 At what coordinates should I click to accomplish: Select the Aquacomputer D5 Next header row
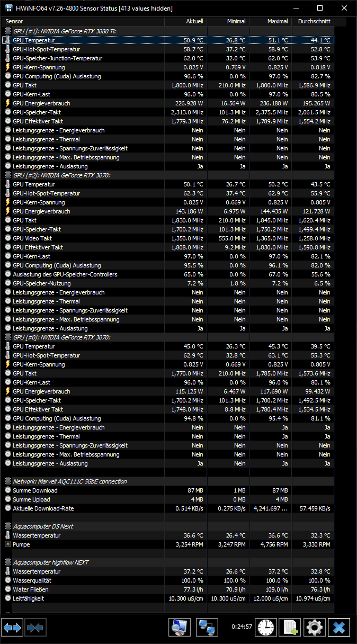pyautogui.click(x=43, y=526)
